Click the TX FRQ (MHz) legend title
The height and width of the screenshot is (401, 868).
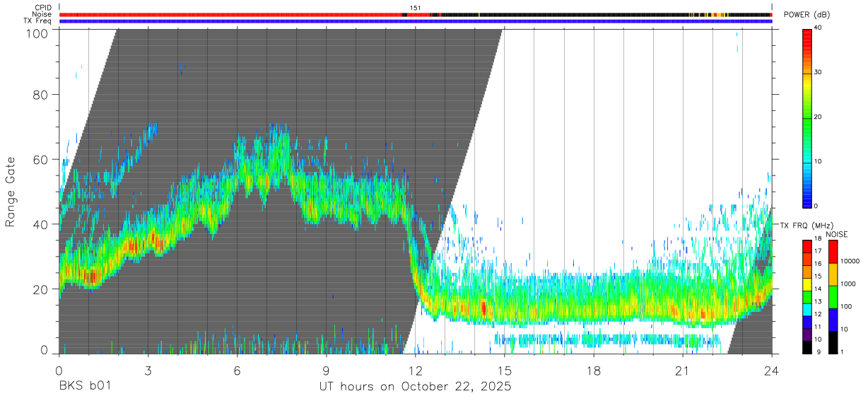tap(808, 225)
